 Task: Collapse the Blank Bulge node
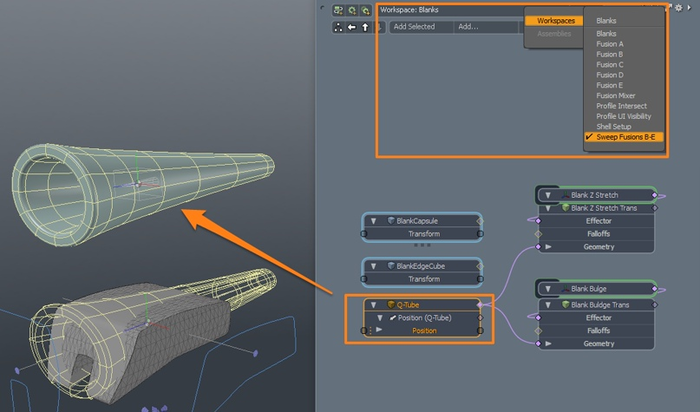coord(548,289)
